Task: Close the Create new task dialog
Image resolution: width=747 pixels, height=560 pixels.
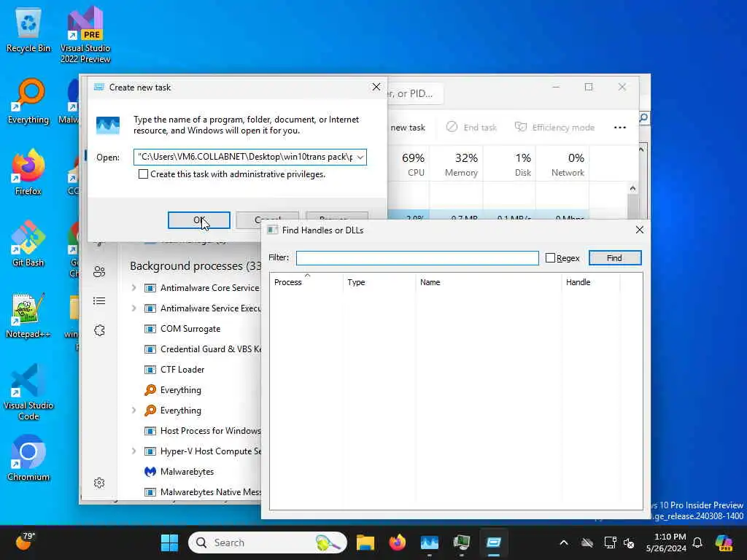Action: pos(376,87)
